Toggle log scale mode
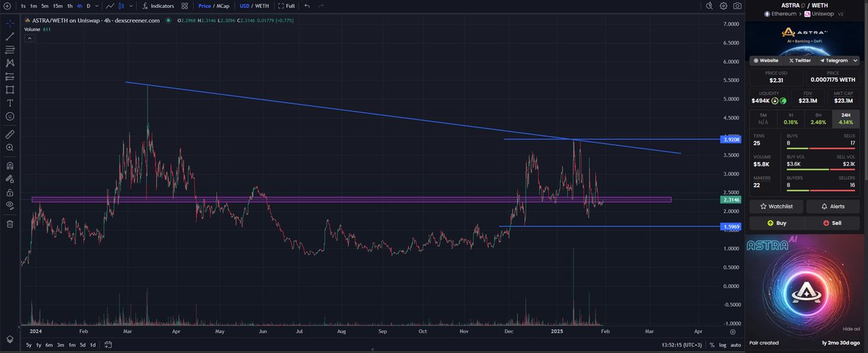This screenshot has width=868, height=353. pyautogui.click(x=722, y=345)
